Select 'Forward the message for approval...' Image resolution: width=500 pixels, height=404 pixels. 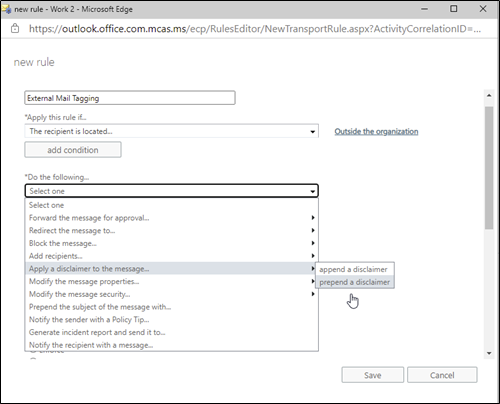tap(172, 218)
